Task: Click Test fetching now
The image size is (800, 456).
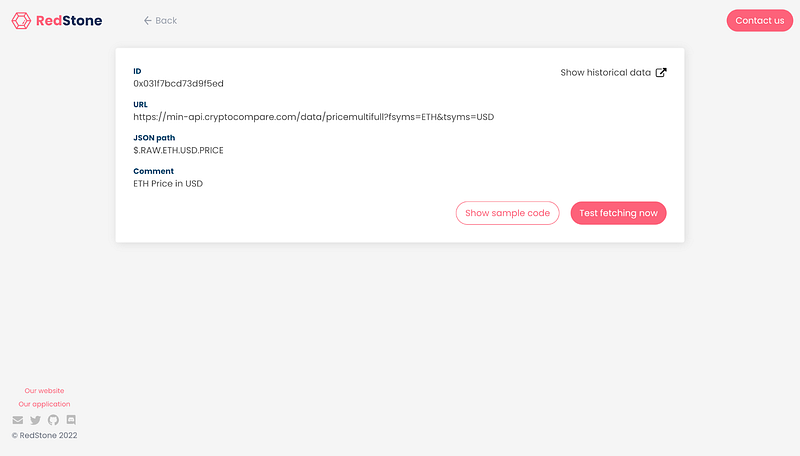Action: [618, 213]
